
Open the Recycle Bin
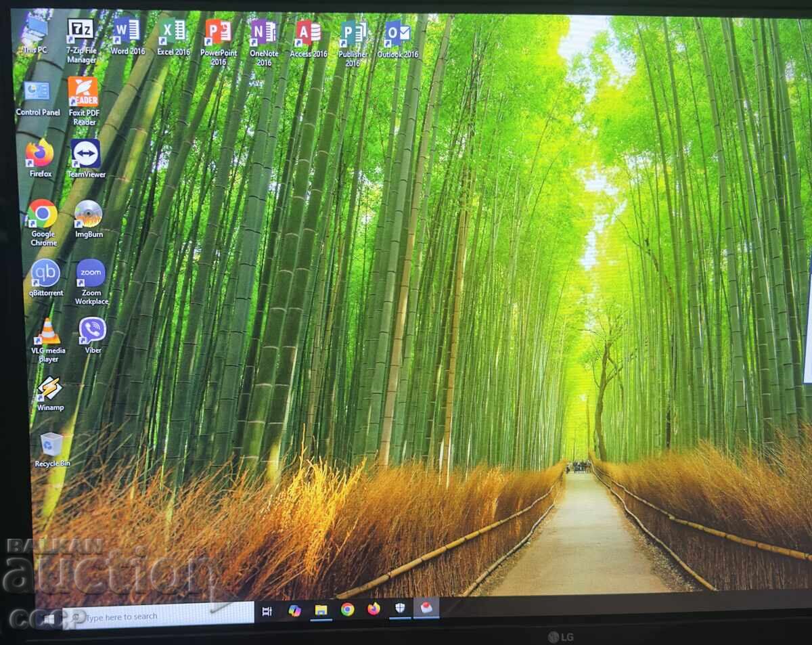click(x=52, y=450)
